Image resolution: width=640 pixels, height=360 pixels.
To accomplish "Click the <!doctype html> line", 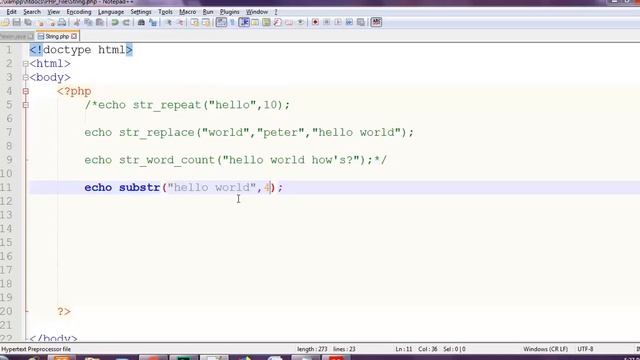I will [x=81, y=50].
